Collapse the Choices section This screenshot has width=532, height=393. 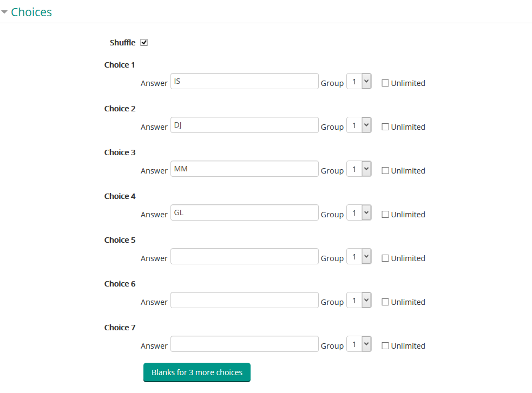pos(5,11)
